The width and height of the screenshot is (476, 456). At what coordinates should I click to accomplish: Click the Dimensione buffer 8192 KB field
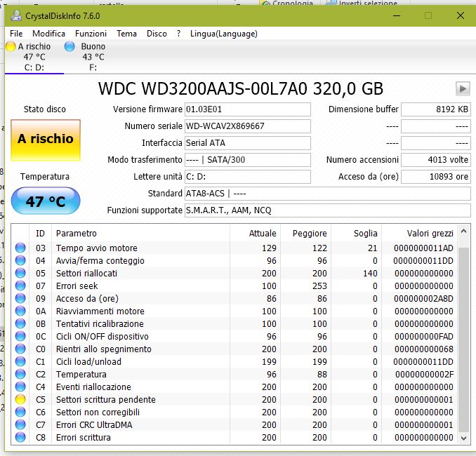click(435, 109)
